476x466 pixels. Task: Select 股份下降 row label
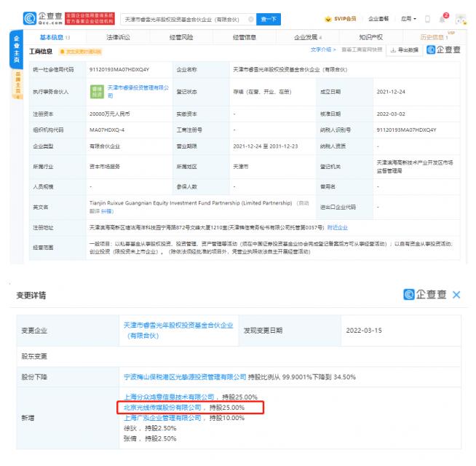[x=34, y=377]
